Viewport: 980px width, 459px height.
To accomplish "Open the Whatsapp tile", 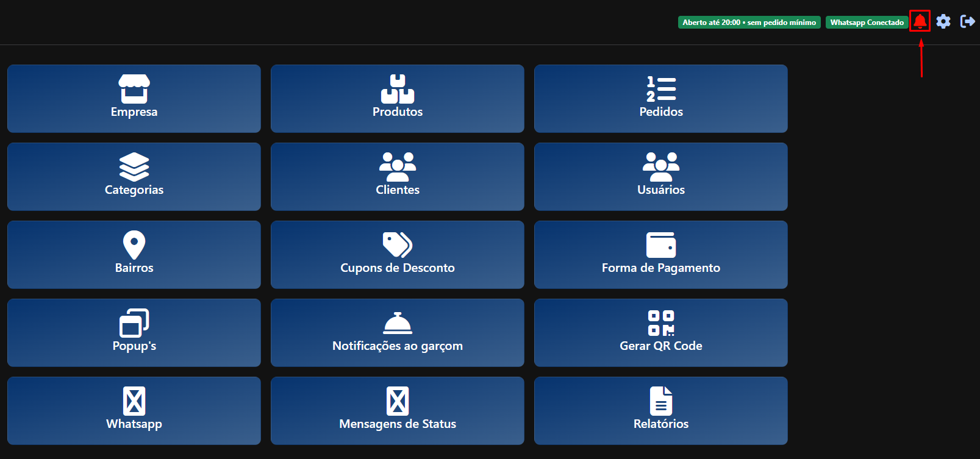I will pos(134,411).
